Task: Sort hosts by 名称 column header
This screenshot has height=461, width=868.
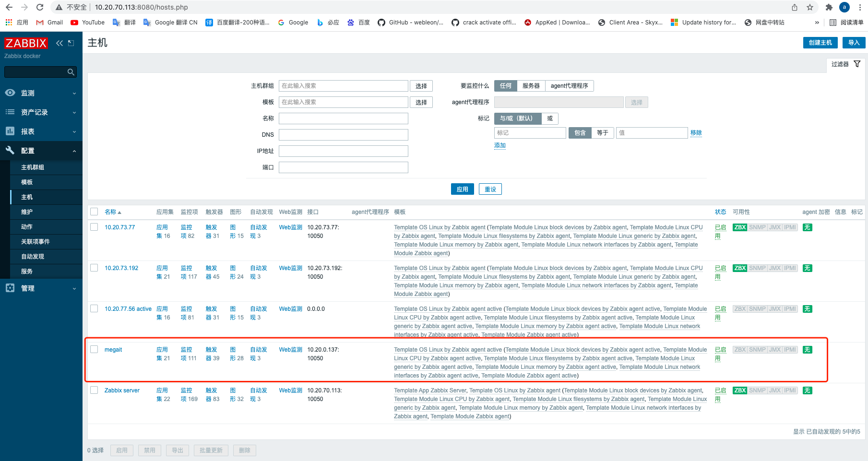Action: (x=113, y=212)
